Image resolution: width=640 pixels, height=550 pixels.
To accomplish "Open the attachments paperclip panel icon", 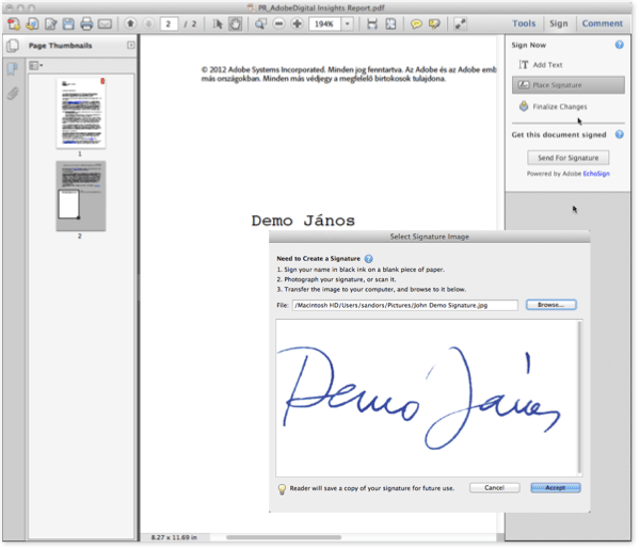I will 13,93.
